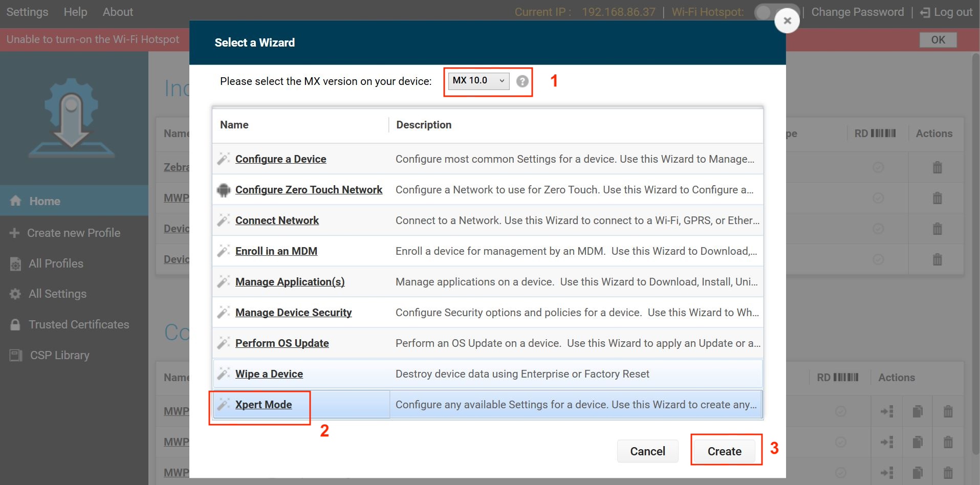Click the CSP Library icon in sidebar

click(x=16, y=356)
